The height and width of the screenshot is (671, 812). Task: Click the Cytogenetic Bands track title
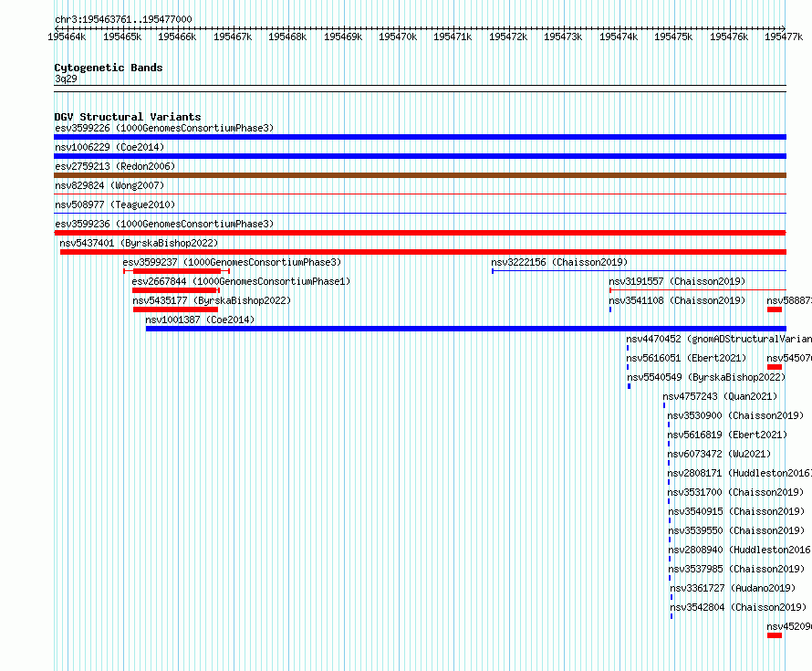[109, 68]
